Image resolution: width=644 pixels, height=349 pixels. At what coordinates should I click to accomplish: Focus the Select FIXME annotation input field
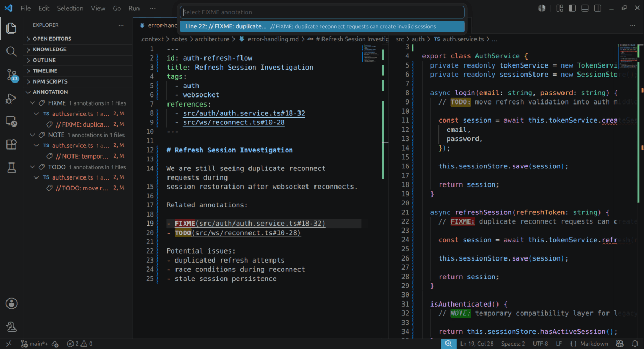tap(322, 12)
